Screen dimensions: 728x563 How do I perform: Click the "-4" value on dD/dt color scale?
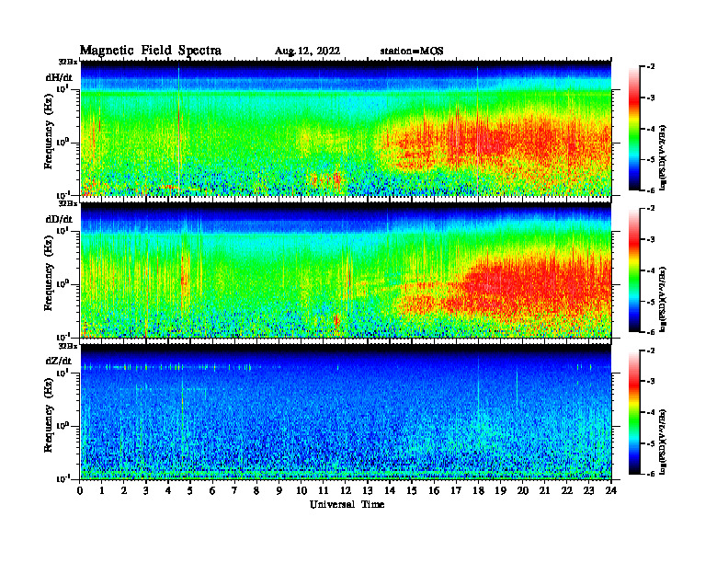pyautogui.click(x=651, y=270)
